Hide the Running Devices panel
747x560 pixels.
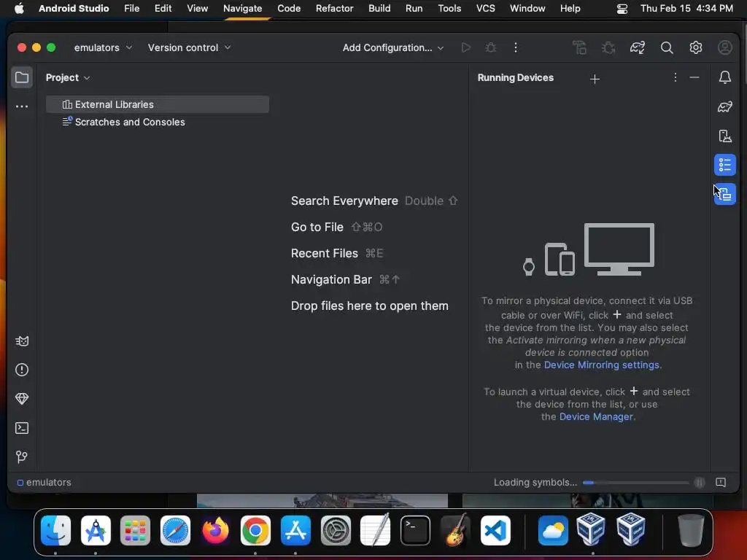(694, 77)
